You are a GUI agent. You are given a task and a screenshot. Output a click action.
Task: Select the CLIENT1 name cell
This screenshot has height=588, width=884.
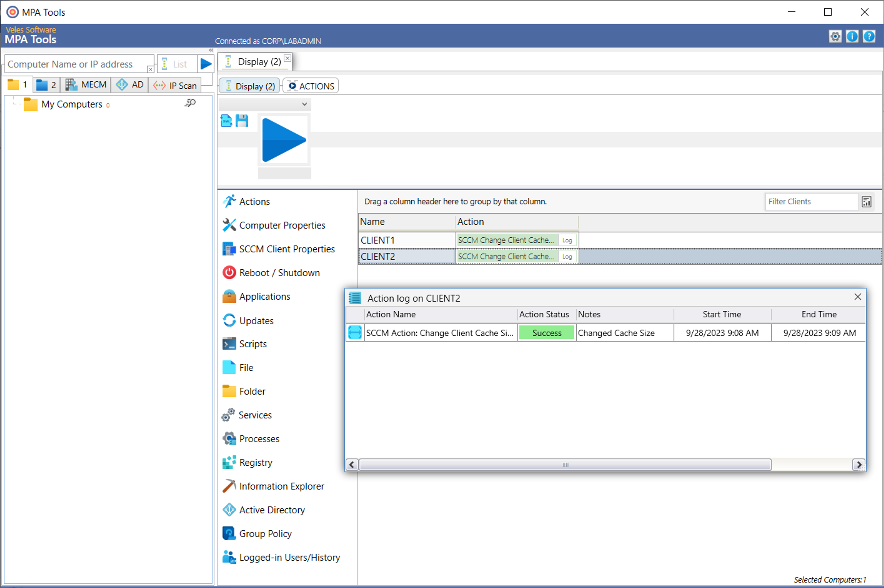coord(407,240)
